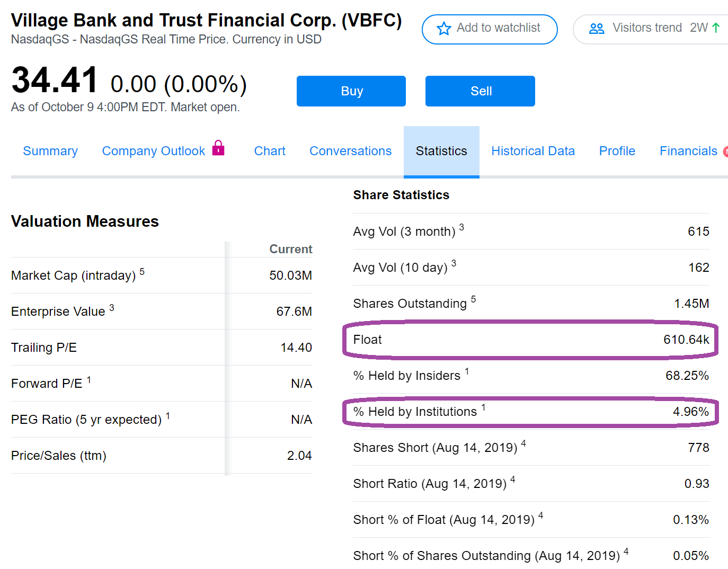
Task: Open the Financials tab
Action: (x=688, y=151)
